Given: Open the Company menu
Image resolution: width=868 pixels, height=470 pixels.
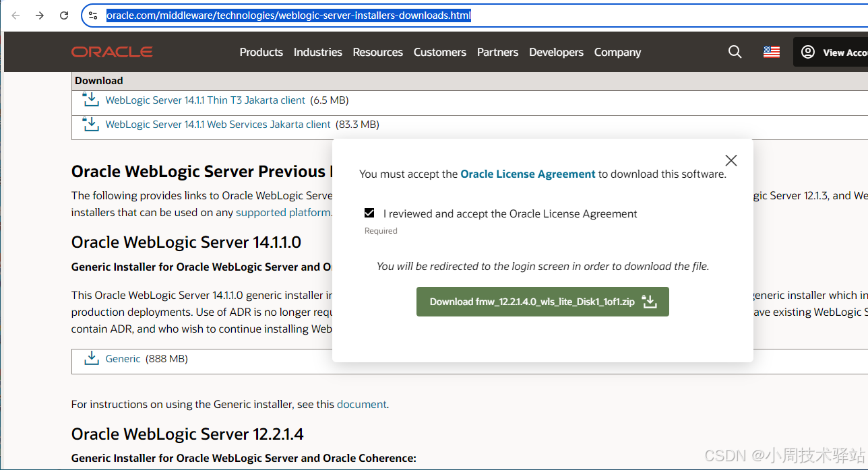Looking at the screenshot, I should click(617, 52).
